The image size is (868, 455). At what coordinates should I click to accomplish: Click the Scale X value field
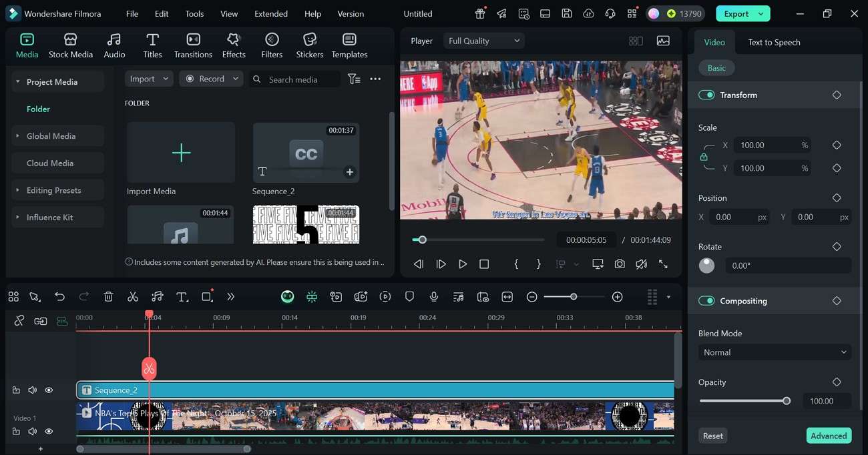point(773,145)
